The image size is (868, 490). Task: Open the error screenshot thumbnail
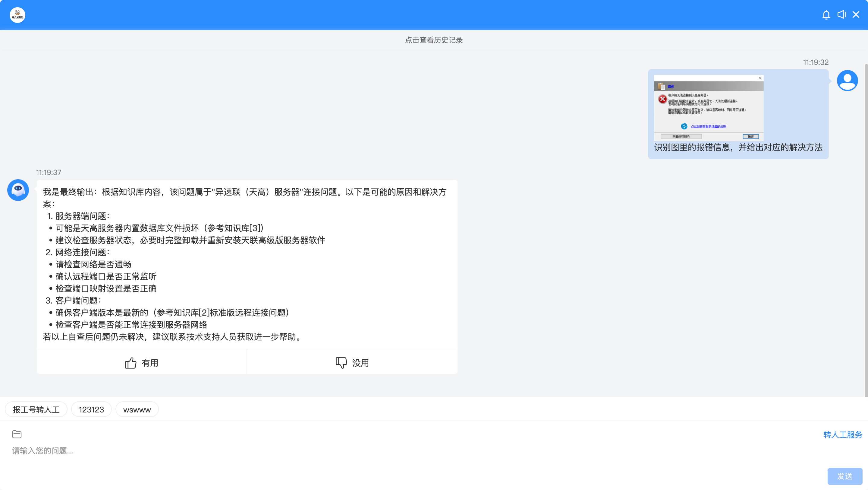click(708, 108)
